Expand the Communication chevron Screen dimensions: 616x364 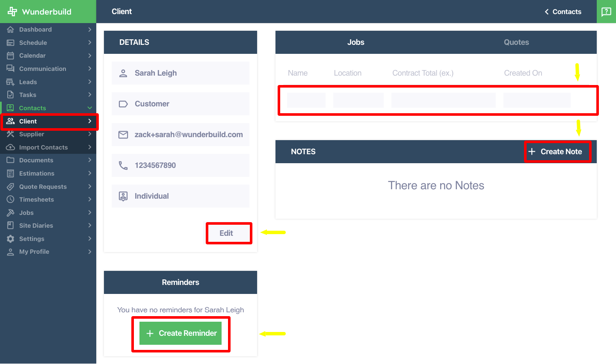point(90,69)
